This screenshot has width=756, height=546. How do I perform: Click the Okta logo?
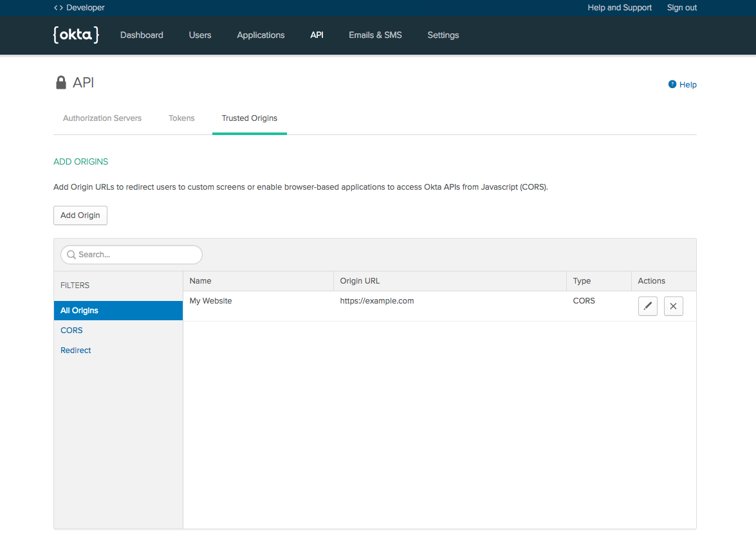tap(76, 35)
